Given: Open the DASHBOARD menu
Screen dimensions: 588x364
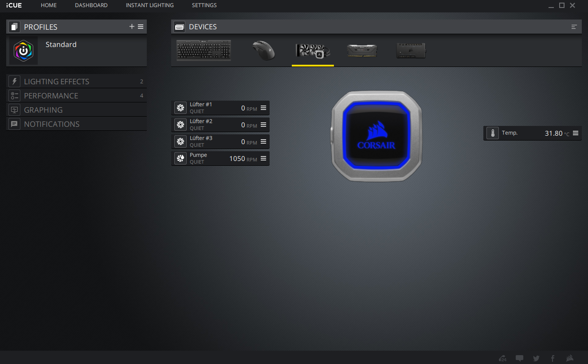Looking at the screenshot, I should 91,5.
